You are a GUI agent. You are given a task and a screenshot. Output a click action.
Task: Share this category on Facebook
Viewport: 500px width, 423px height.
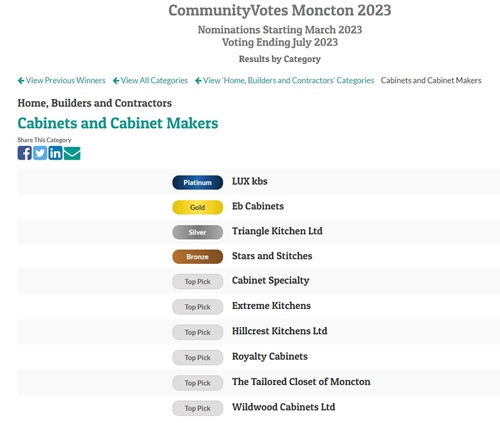(x=25, y=153)
